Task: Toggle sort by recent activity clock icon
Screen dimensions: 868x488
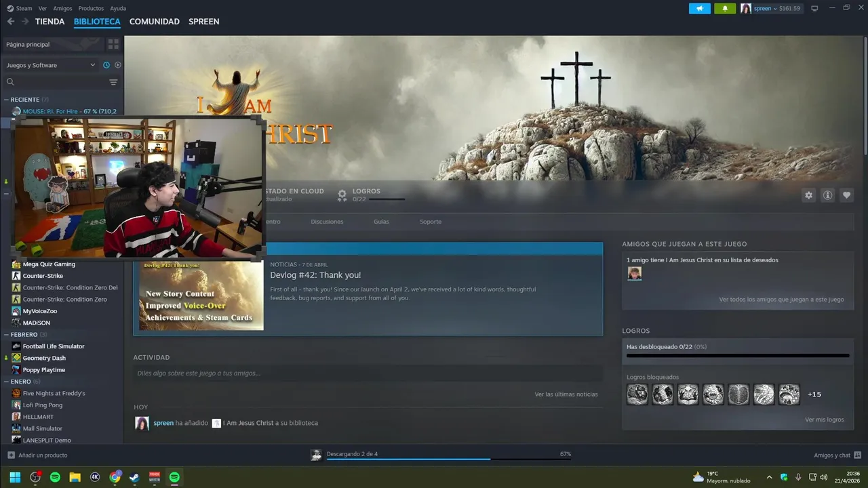Action: tap(106, 65)
